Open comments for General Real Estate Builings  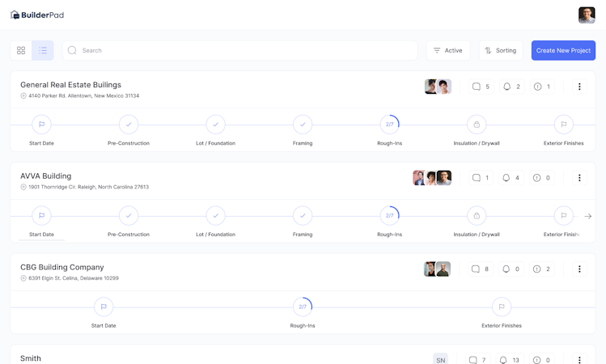click(481, 87)
